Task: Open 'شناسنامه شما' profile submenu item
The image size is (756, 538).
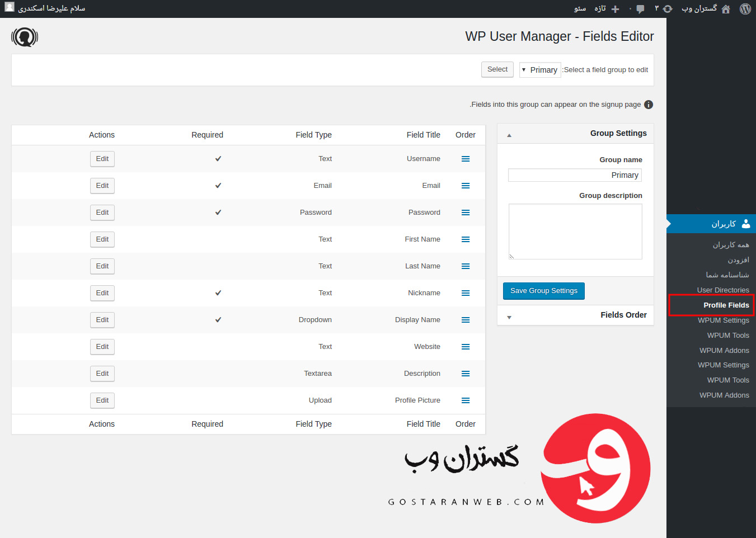Action: click(x=727, y=275)
